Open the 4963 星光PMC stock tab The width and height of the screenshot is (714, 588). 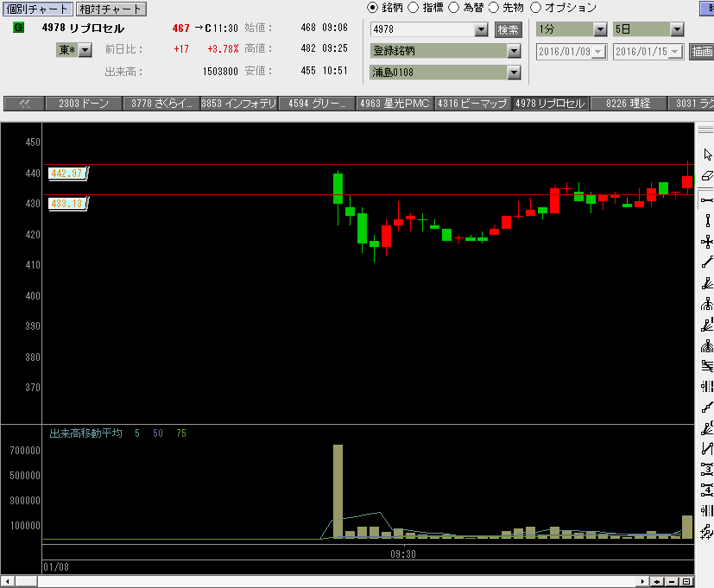pos(395,104)
